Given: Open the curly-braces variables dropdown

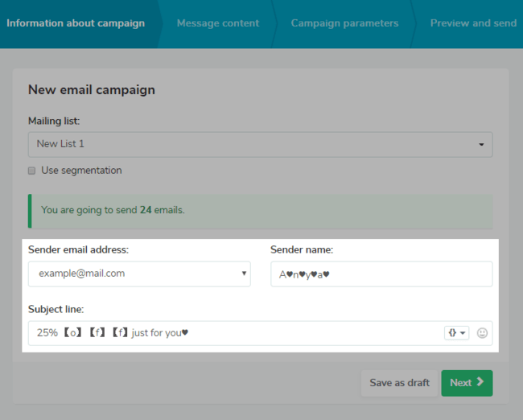Looking at the screenshot, I should click(457, 333).
